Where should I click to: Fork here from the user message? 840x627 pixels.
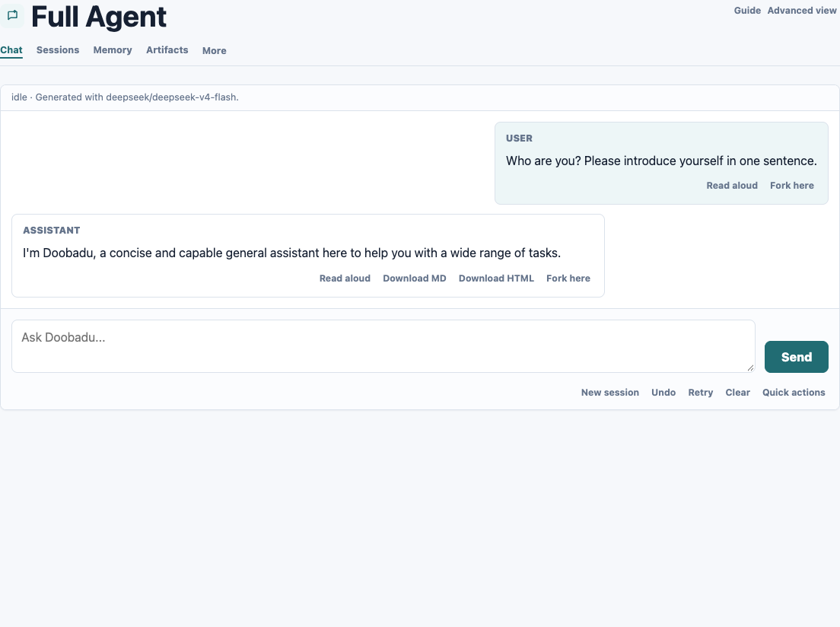coord(792,186)
